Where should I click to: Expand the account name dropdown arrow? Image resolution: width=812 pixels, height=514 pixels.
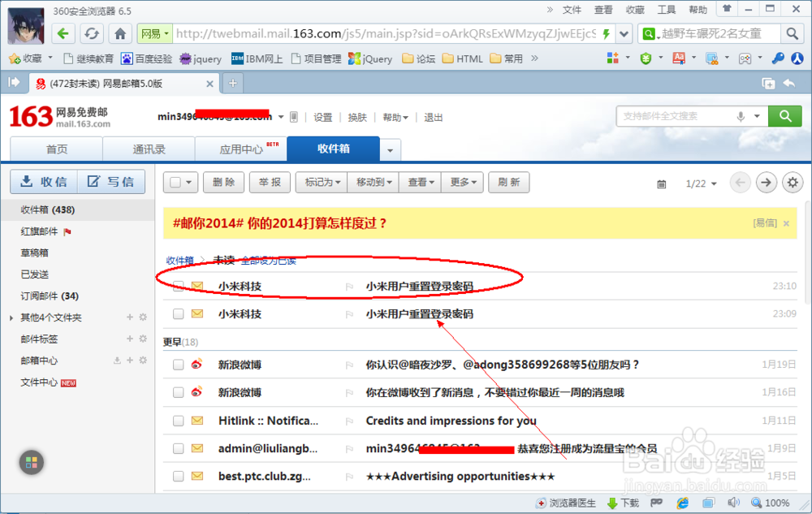tap(281, 117)
